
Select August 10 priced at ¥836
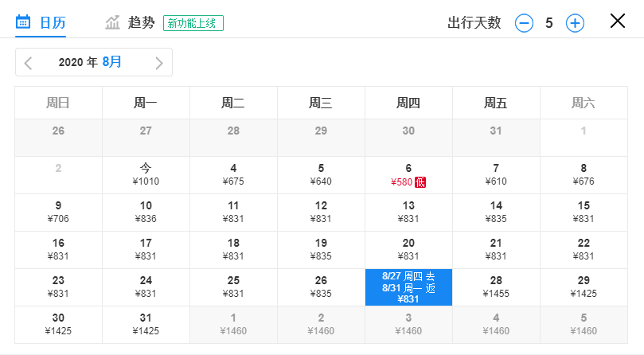(146, 212)
